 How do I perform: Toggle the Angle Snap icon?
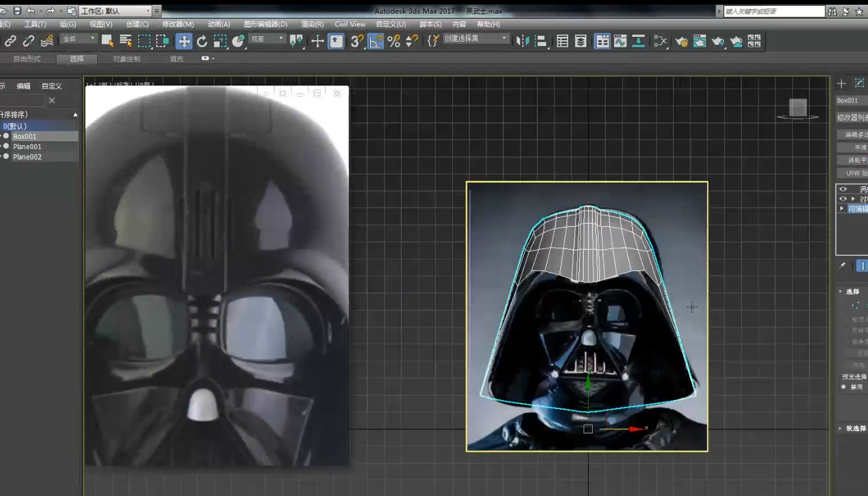[376, 41]
